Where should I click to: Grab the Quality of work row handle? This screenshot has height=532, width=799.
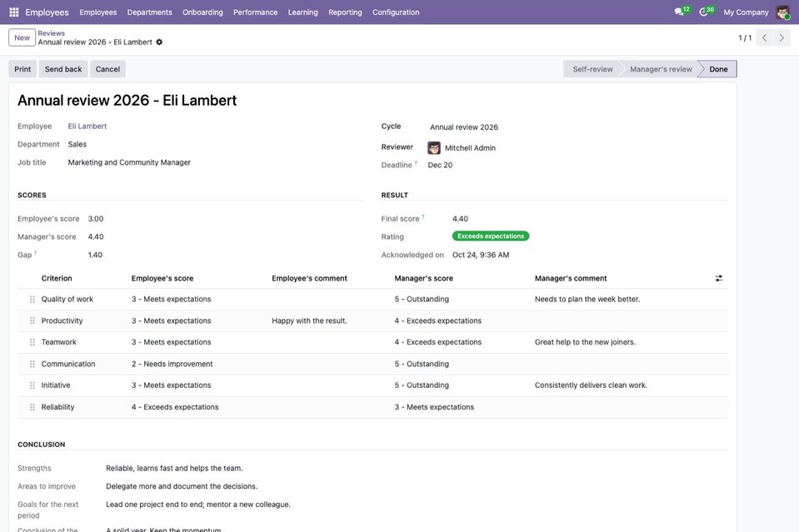click(32, 300)
